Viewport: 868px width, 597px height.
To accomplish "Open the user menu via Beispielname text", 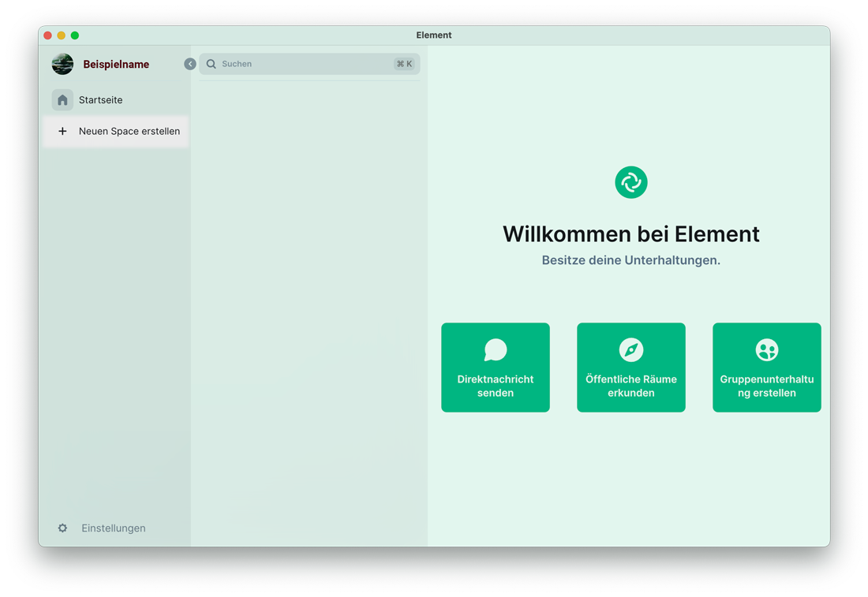I will click(116, 65).
